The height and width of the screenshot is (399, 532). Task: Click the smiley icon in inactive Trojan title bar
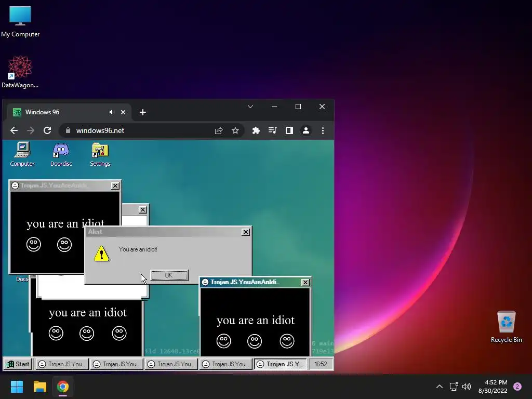click(x=15, y=185)
